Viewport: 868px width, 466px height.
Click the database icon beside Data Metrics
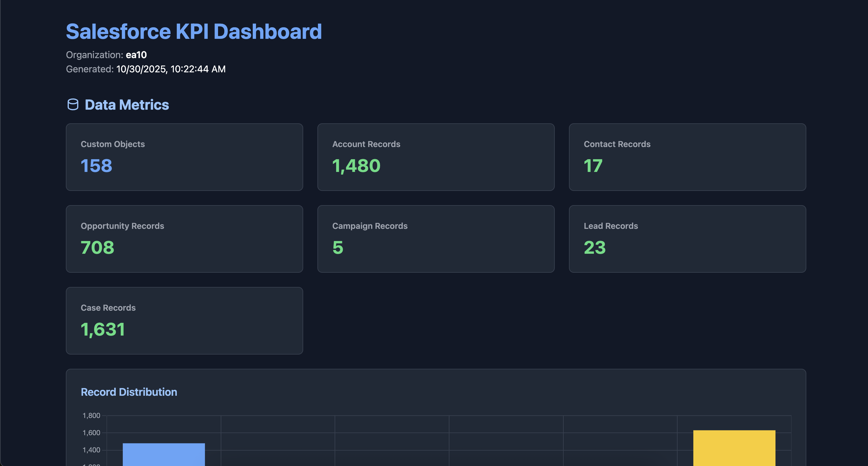[x=73, y=105]
